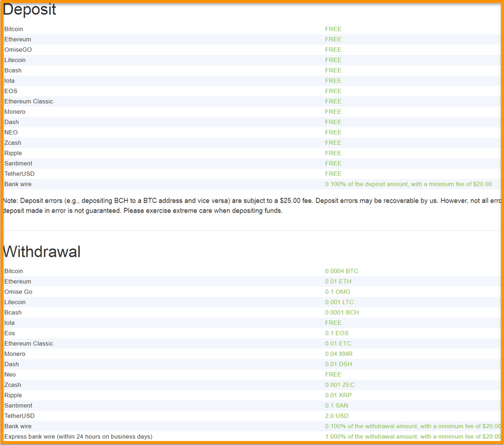
Task: Click the deposit errors note paragraph
Action: tap(252, 206)
